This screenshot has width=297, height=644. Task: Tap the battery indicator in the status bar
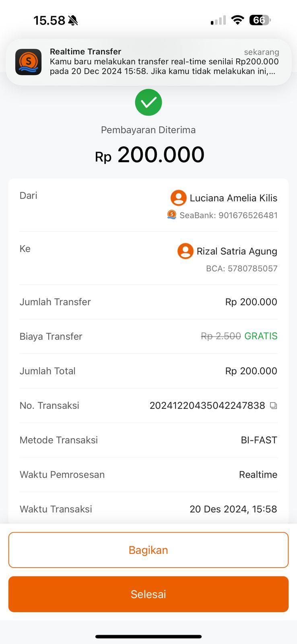tap(260, 20)
